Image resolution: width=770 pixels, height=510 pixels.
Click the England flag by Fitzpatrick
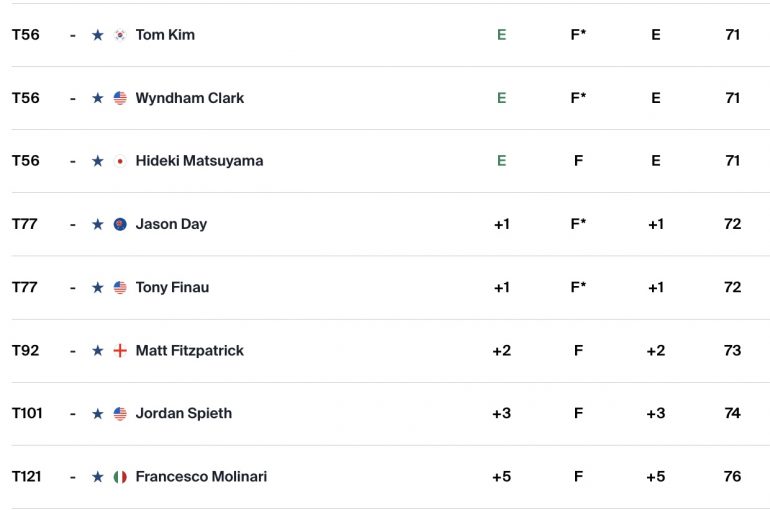tap(120, 350)
